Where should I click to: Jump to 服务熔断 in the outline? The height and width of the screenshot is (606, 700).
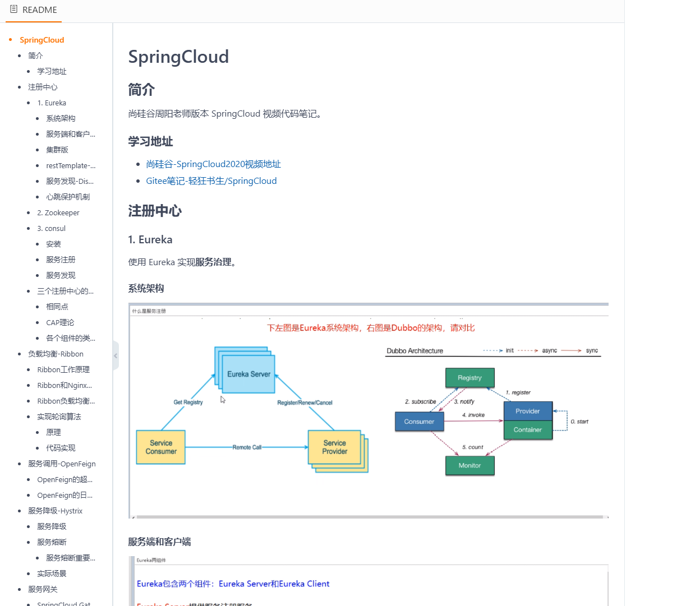pyautogui.click(x=52, y=542)
